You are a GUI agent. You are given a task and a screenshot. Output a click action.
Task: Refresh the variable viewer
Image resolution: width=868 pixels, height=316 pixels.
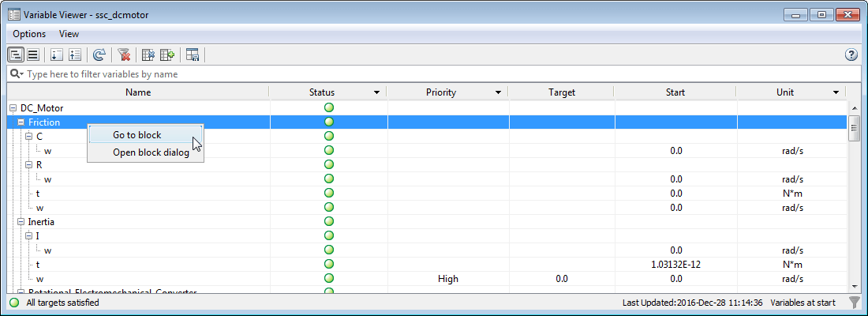pyautogui.click(x=99, y=55)
